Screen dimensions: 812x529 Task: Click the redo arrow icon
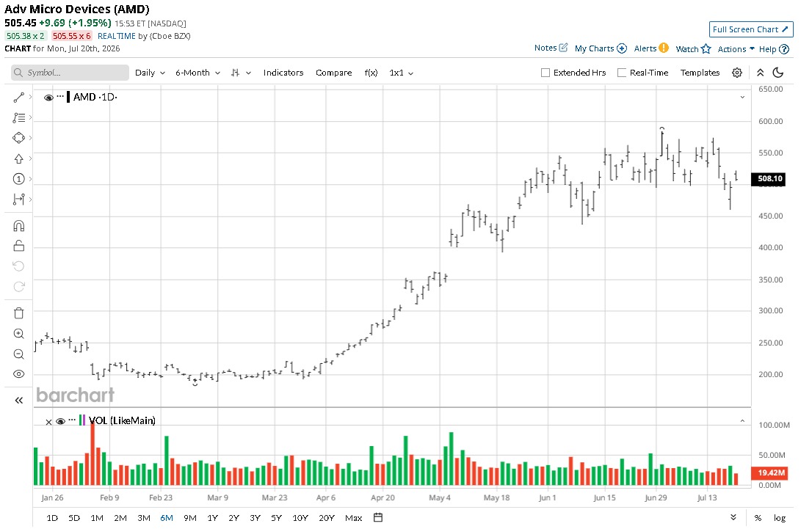click(x=18, y=287)
